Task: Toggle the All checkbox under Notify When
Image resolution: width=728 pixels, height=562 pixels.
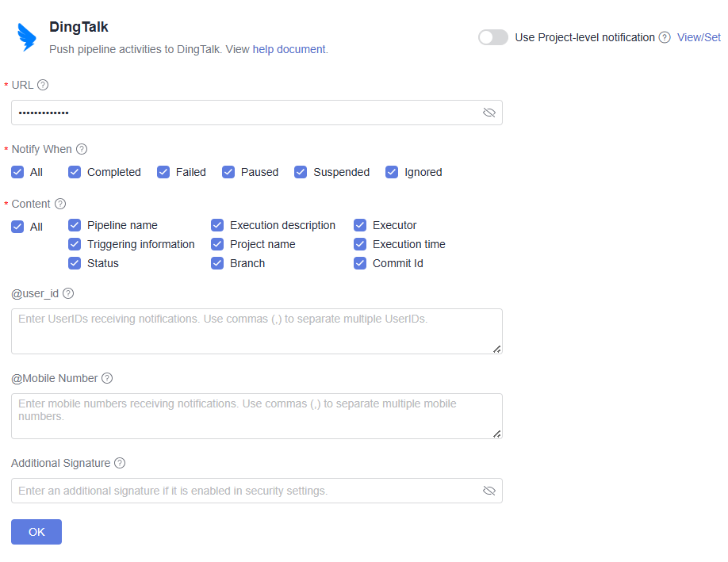Action: 17,172
